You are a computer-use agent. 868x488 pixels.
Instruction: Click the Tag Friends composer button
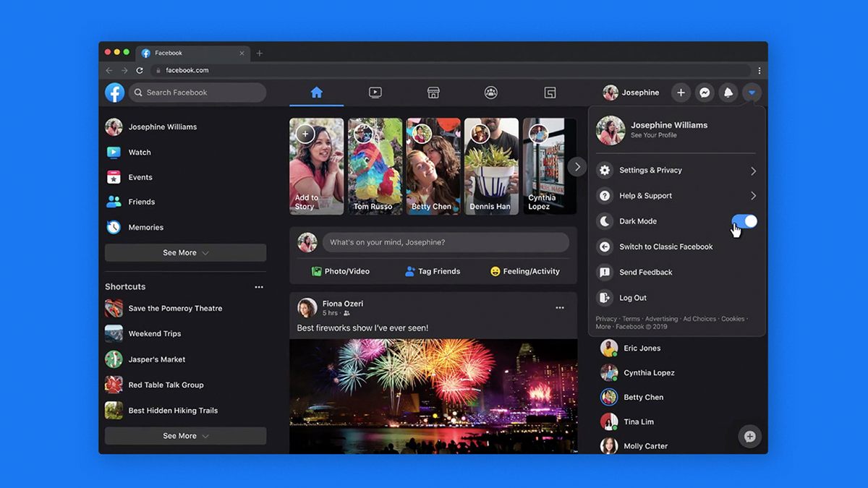point(433,271)
